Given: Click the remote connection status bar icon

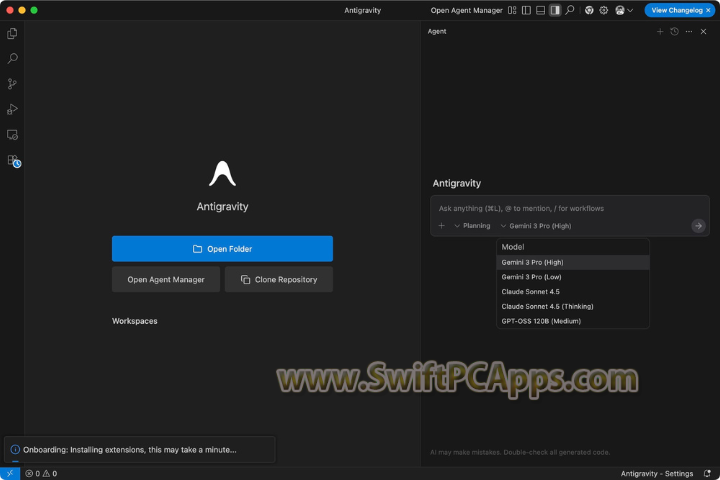Looking at the screenshot, I should pos(10,473).
